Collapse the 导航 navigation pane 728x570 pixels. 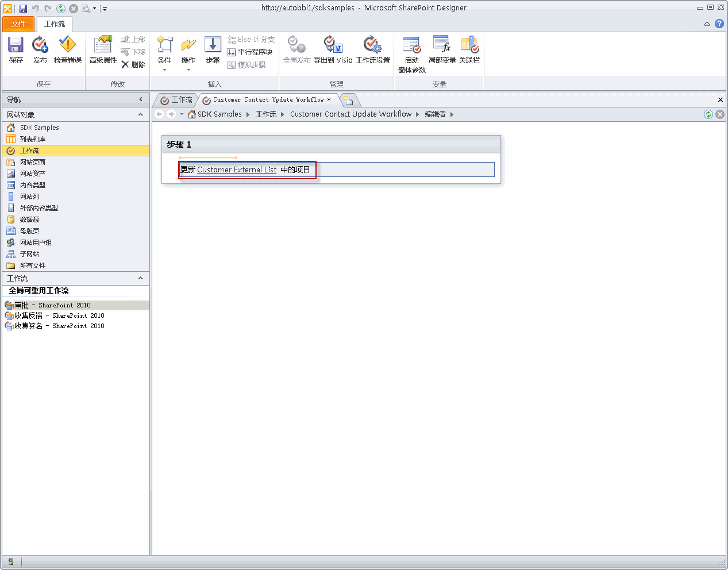click(x=141, y=99)
